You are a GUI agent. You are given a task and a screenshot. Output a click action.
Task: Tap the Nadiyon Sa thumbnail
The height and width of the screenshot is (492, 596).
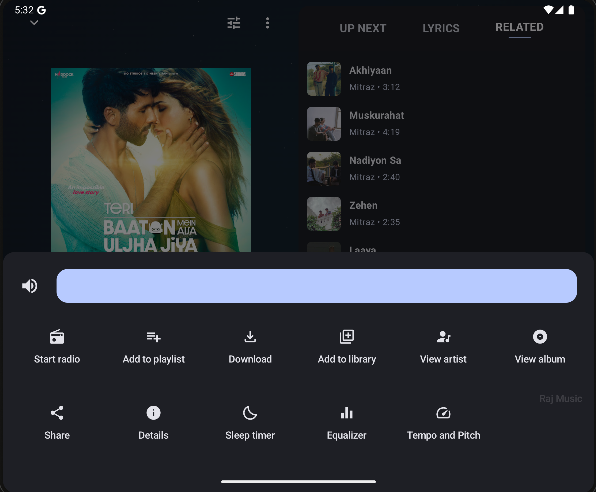tap(324, 169)
